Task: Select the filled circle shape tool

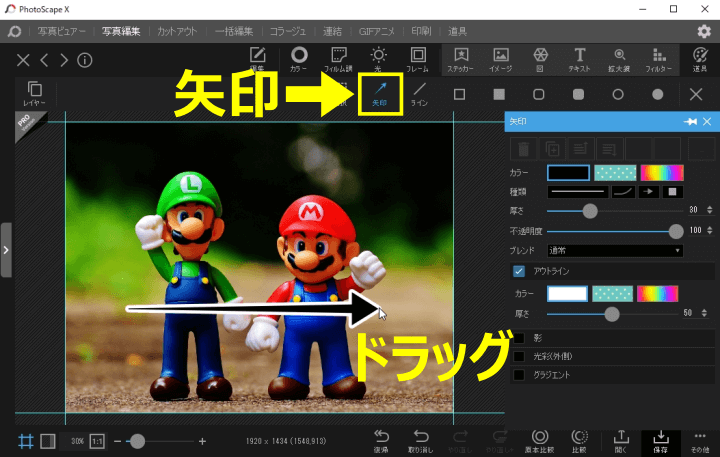Action: (658, 94)
